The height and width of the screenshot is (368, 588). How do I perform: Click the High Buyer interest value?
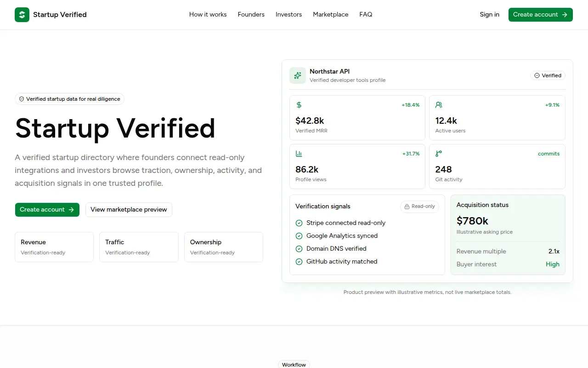tap(553, 264)
